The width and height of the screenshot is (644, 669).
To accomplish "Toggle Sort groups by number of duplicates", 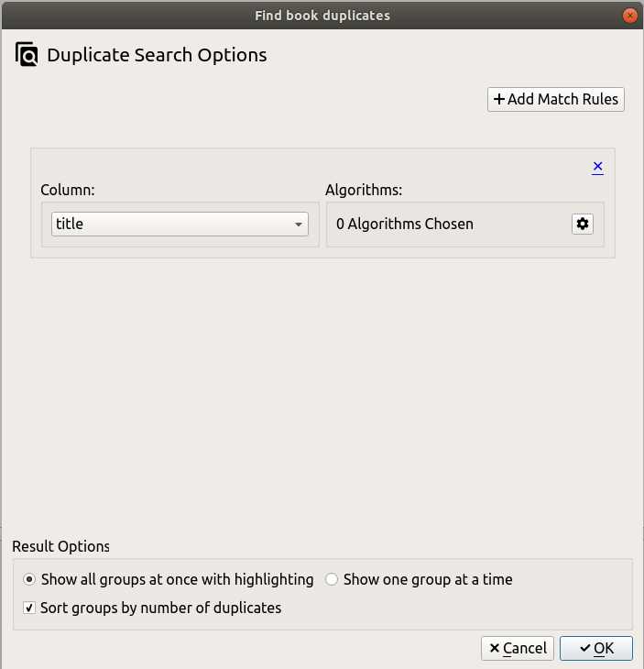I will click(x=30, y=608).
